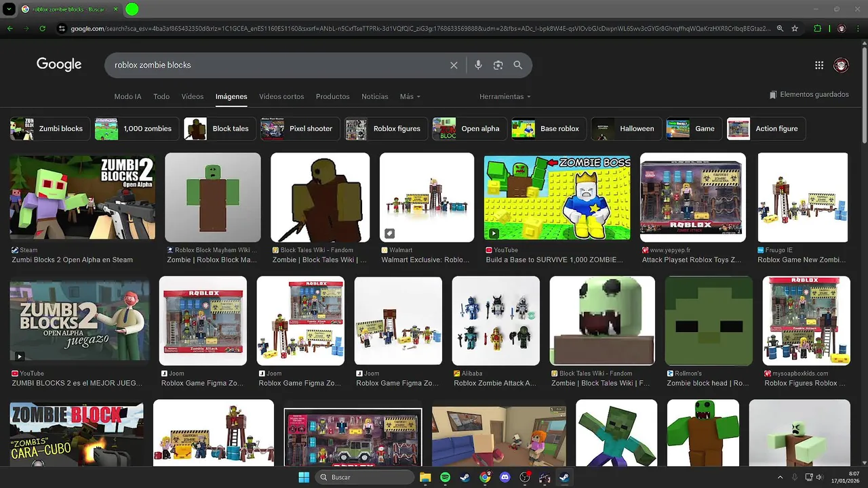Switch to the Videos tab
Image resolution: width=868 pixels, height=488 pixels.
coord(193,96)
